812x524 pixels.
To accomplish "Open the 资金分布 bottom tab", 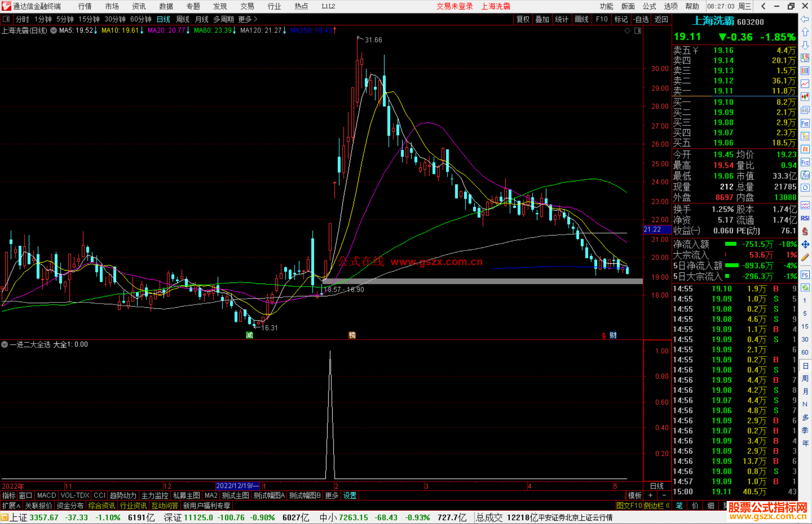I will pos(70,506).
